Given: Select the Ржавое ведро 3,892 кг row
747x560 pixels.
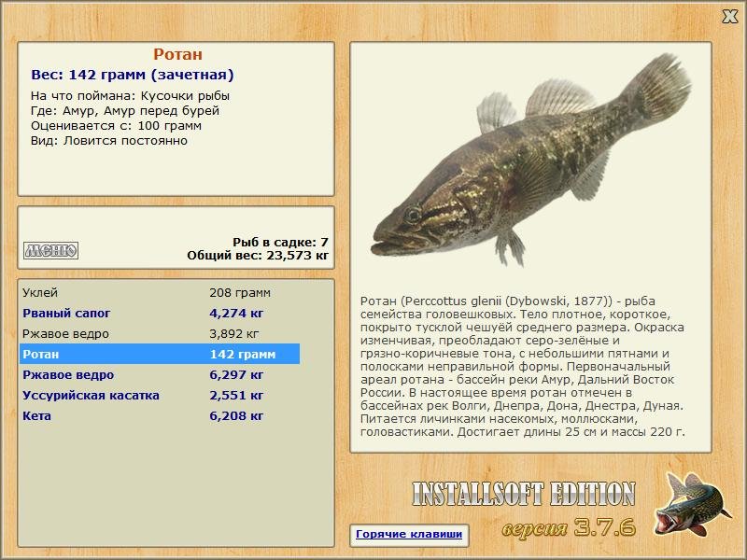Looking at the screenshot, I should tap(160, 334).
